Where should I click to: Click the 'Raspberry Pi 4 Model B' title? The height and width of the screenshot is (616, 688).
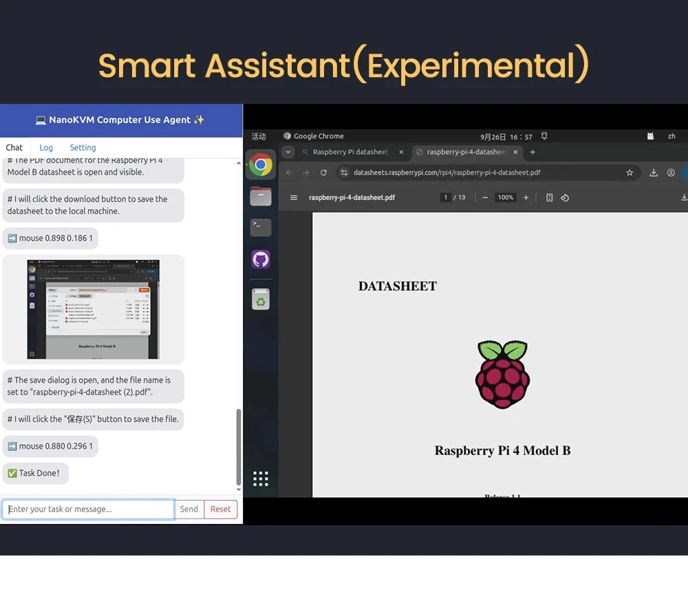click(x=503, y=451)
